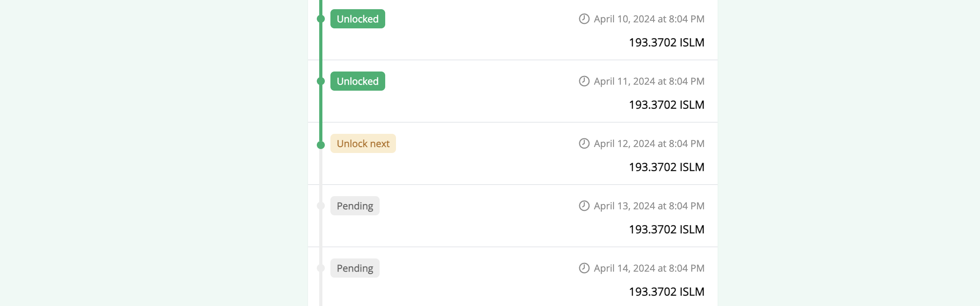Image resolution: width=980 pixels, height=306 pixels.
Task: Click the gray timeline dot for April 13
Action: pos(321,206)
